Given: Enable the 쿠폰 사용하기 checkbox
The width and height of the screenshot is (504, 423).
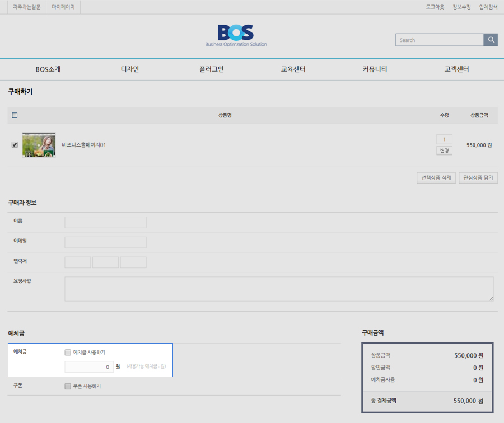Looking at the screenshot, I should 68,386.
